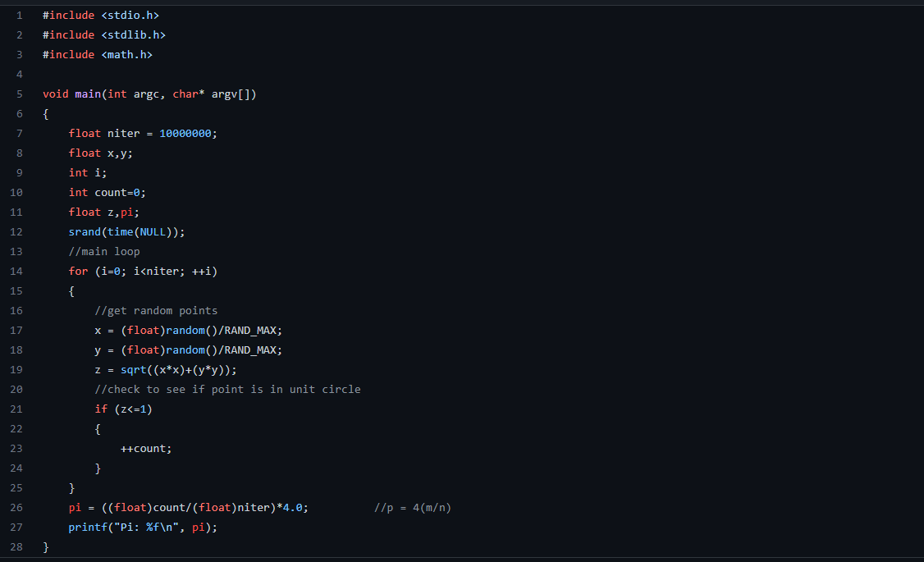Click the count variable on line 10

tap(110, 192)
